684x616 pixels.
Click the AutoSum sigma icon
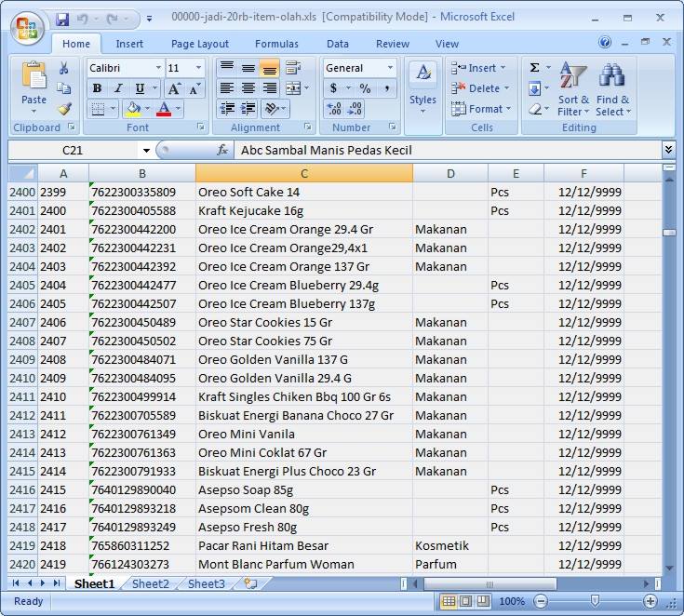pyautogui.click(x=534, y=67)
